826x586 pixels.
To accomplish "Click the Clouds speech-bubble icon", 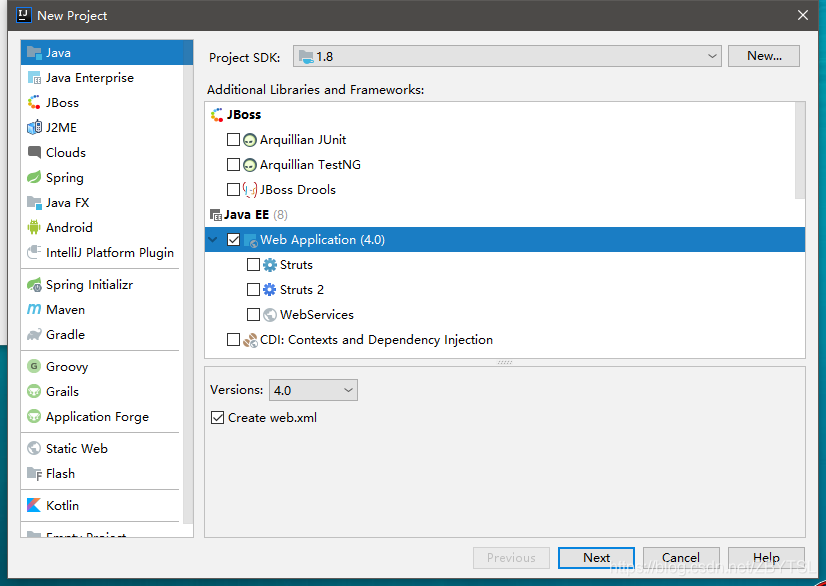I will (x=34, y=152).
